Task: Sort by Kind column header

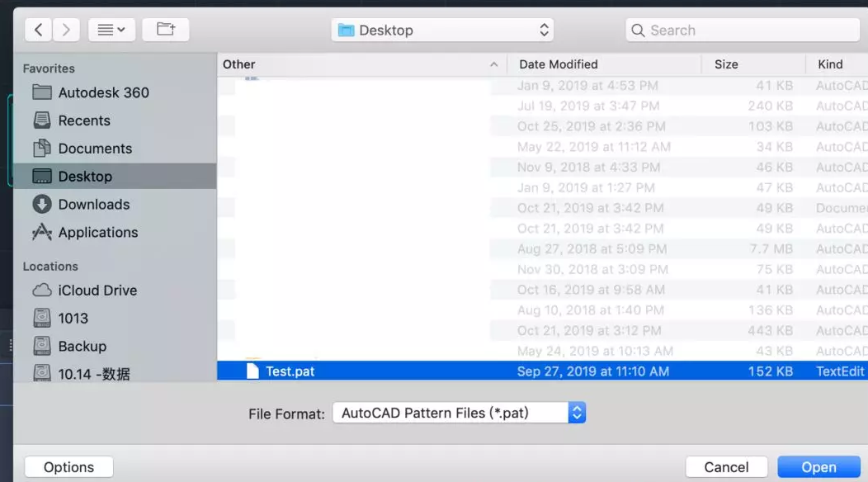Action: point(837,64)
